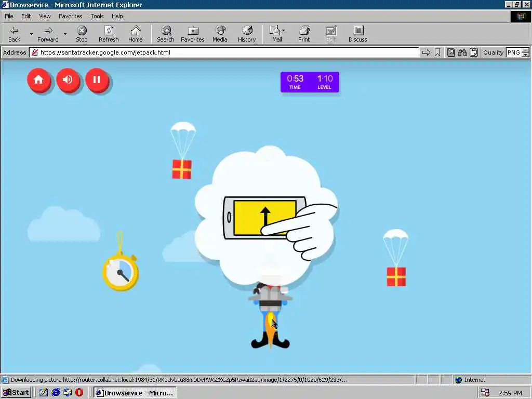Open the Back history dropdown arrow
Image resolution: width=532 pixels, height=399 pixels.
31,34
